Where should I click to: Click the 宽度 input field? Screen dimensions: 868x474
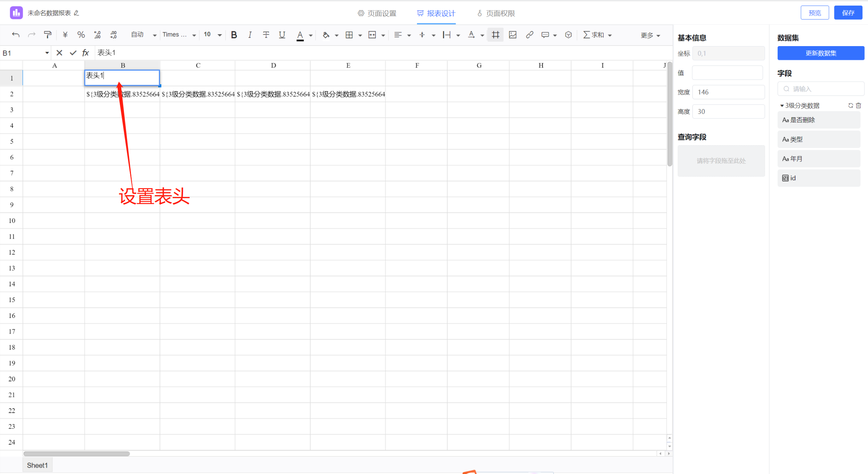click(x=728, y=92)
